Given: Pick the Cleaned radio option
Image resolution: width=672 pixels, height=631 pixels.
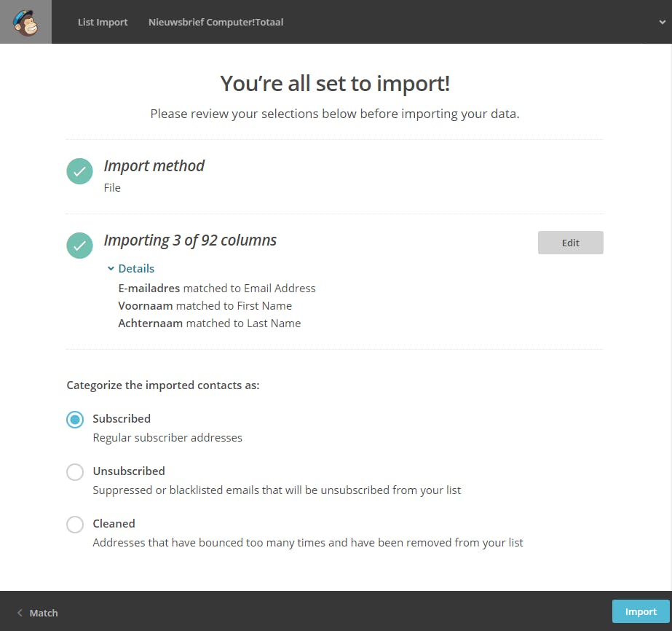Looking at the screenshot, I should pos(75,525).
